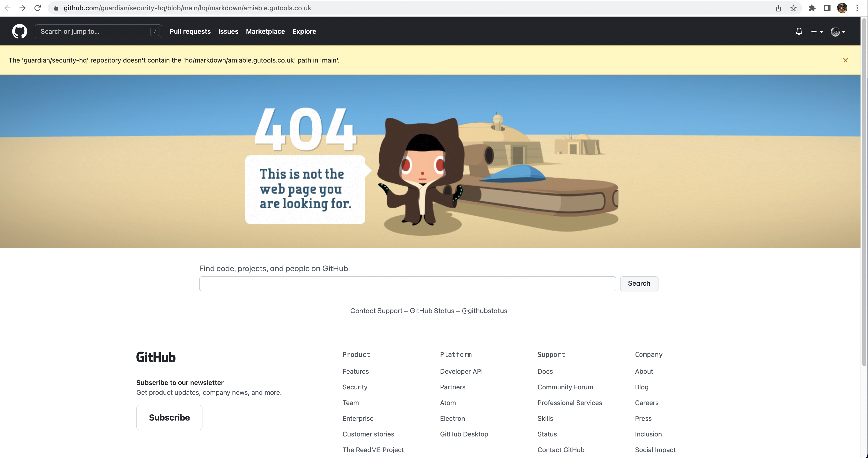Viewport: 868px width, 458px height.
Task: Click the share icon in the address bar
Action: point(778,8)
